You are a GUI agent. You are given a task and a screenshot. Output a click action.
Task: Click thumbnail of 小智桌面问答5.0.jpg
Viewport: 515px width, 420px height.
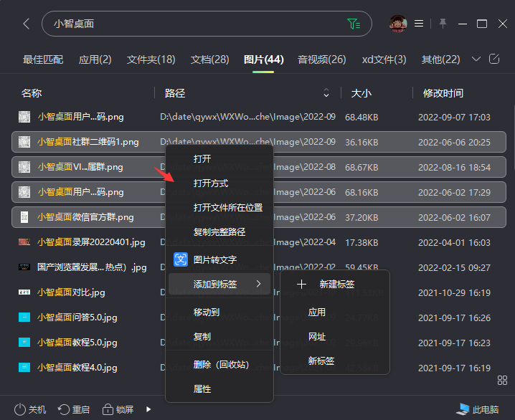[24, 318]
